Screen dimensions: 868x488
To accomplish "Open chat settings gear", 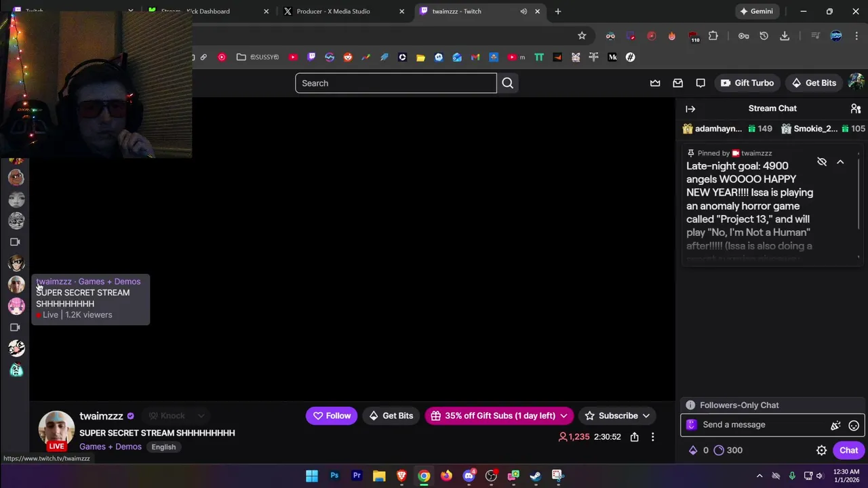I will [x=821, y=451].
